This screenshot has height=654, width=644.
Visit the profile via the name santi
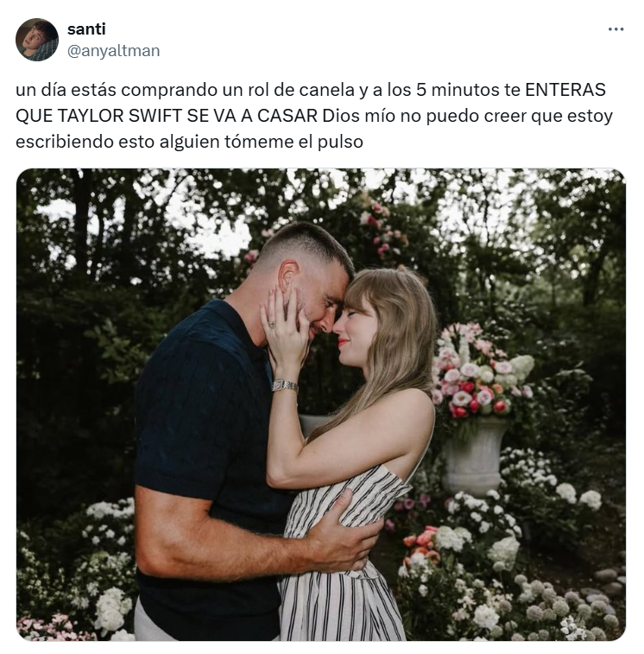click(x=86, y=29)
